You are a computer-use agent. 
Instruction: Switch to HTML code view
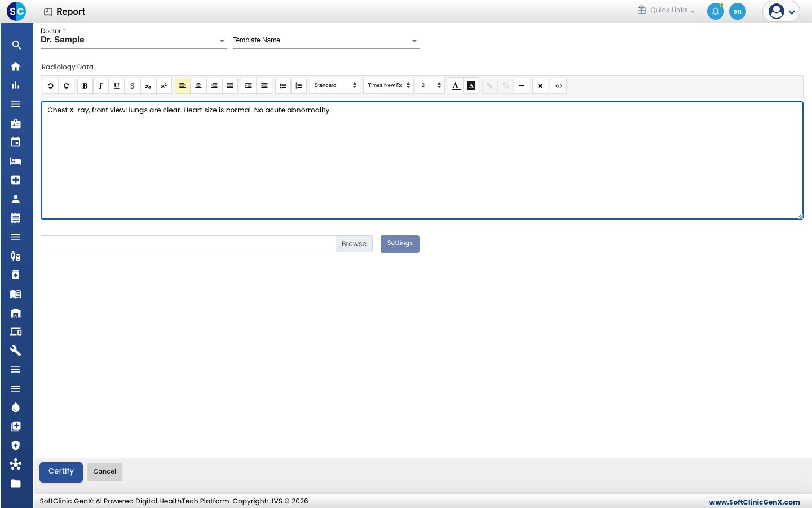click(x=559, y=86)
